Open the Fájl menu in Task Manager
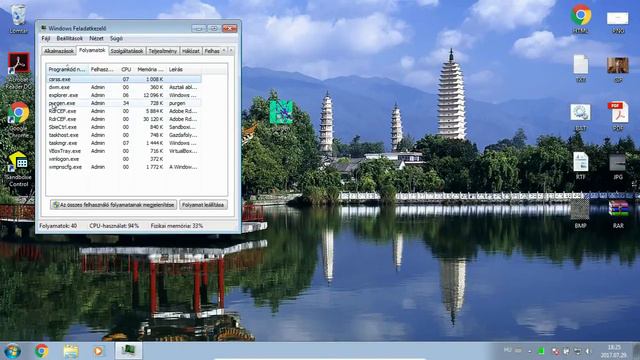The height and width of the screenshot is (360, 640). (x=46, y=38)
